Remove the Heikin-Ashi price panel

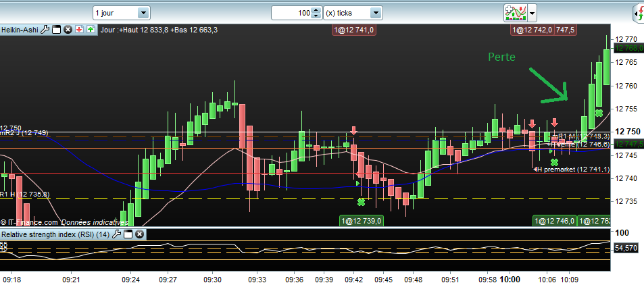coord(68,30)
